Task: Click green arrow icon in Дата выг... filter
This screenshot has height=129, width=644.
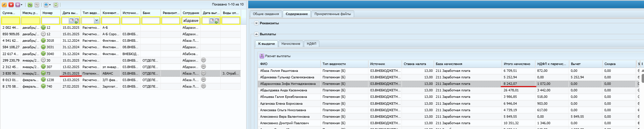Action: 217,21
